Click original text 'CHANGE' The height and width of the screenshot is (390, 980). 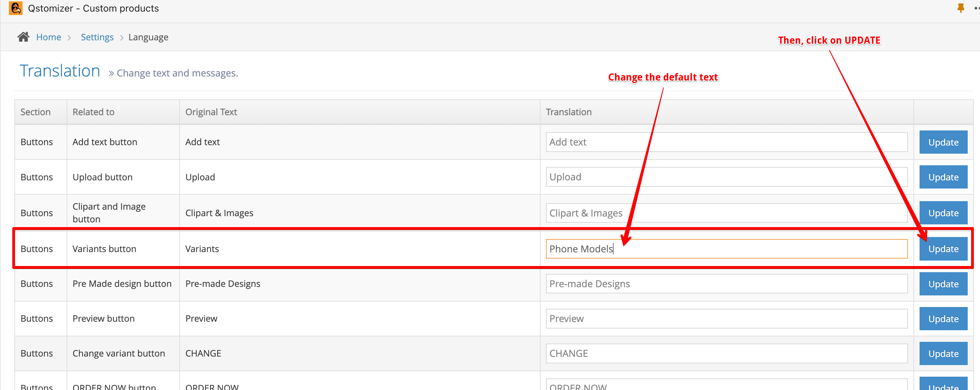203,353
